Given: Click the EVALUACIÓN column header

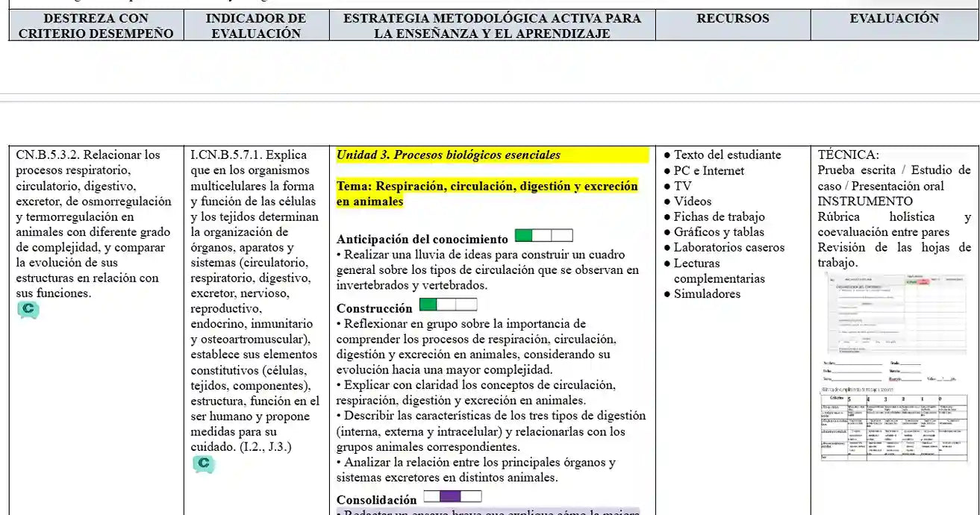Looking at the screenshot, I should point(893,19).
